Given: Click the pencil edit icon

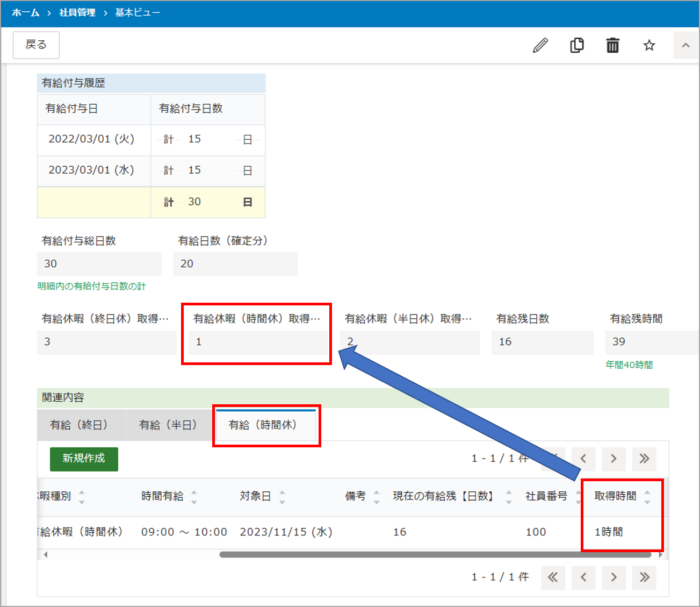Looking at the screenshot, I should tap(541, 45).
